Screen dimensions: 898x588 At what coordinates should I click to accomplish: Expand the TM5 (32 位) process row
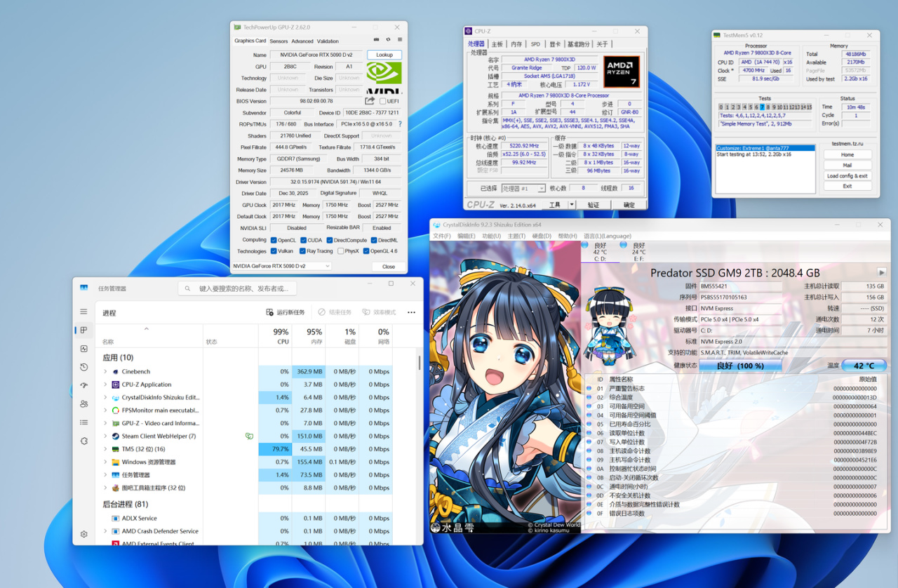click(x=105, y=449)
